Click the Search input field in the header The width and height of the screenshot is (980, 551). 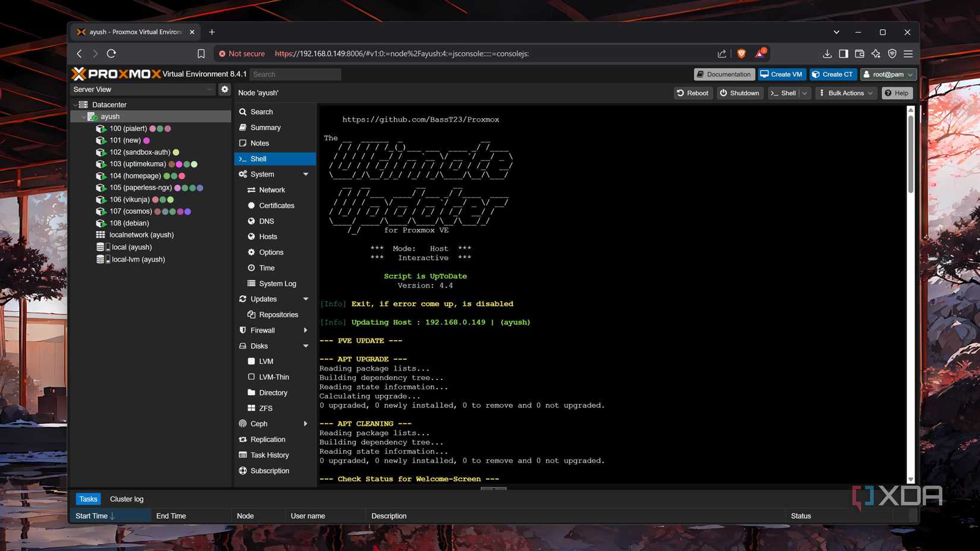point(295,74)
